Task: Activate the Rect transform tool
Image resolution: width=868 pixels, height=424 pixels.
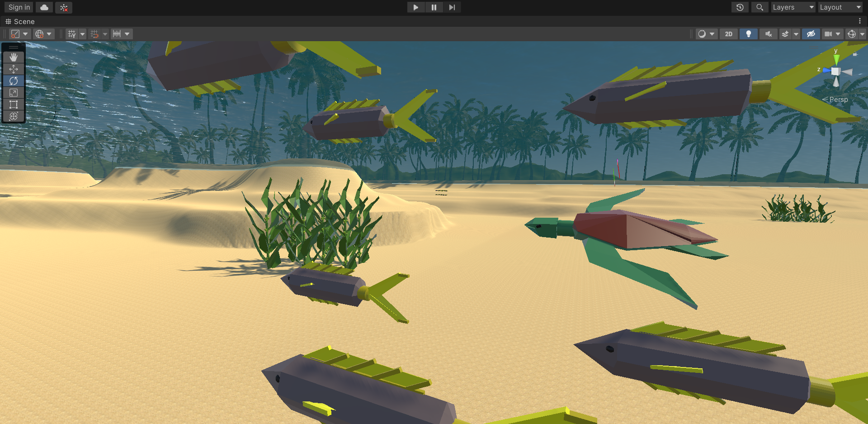Action: coord(14,105)
